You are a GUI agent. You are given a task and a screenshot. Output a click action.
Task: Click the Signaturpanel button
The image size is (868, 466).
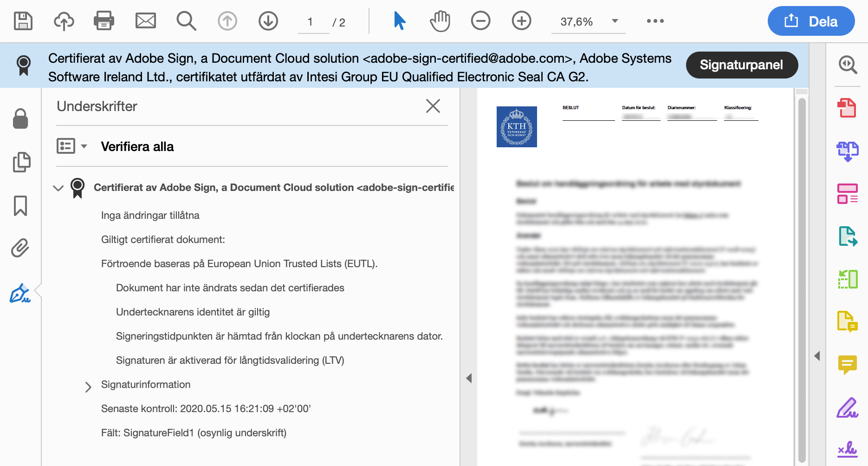point(741,65)
